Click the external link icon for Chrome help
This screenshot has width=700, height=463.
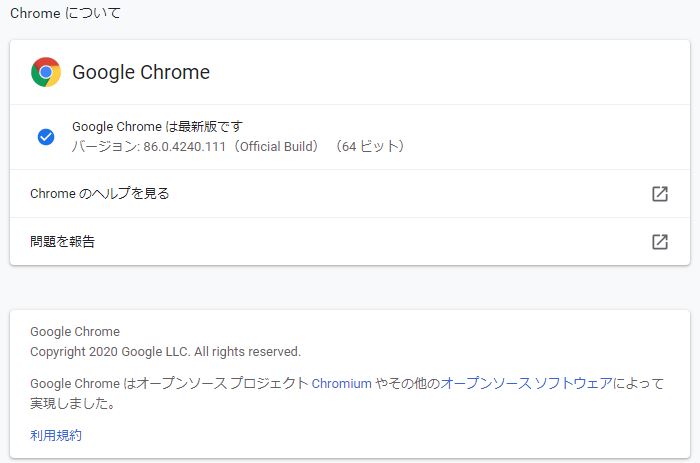[x=659, y=194]
